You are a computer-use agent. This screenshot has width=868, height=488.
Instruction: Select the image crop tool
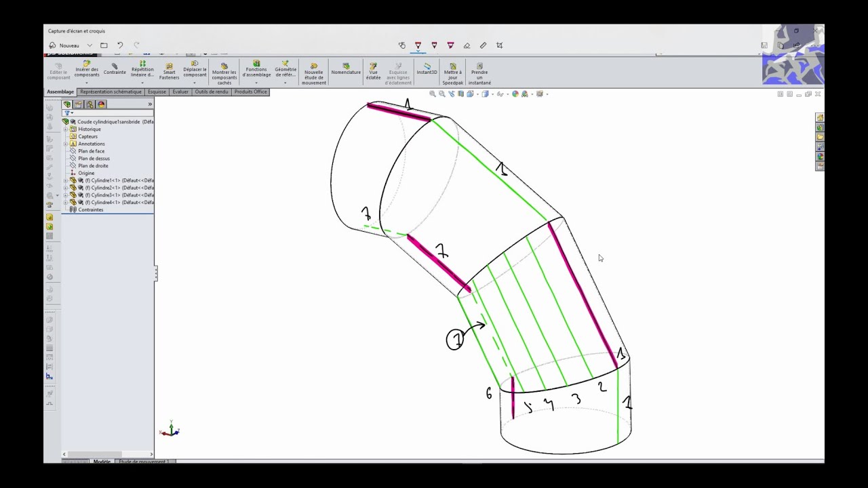[500, 45]
